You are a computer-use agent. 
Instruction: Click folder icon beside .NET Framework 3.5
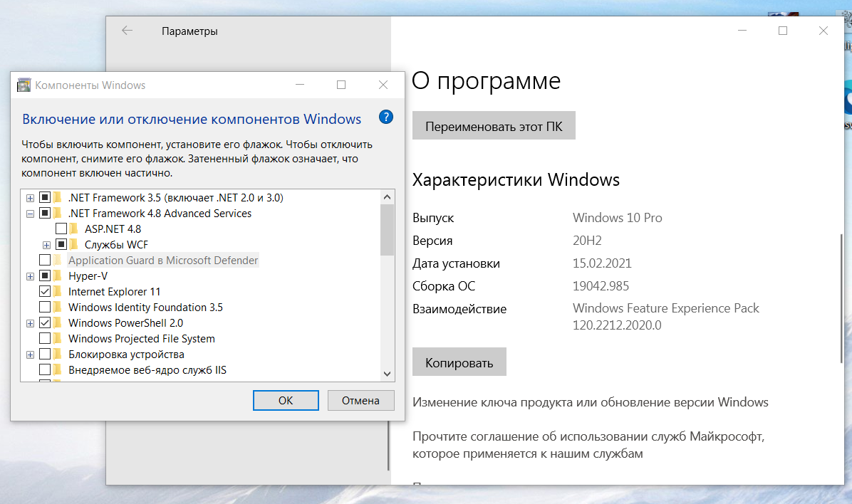58,198
